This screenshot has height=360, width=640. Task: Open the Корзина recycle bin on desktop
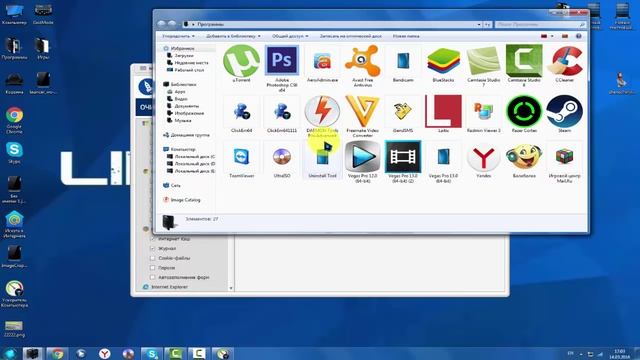tap(14, 80)
